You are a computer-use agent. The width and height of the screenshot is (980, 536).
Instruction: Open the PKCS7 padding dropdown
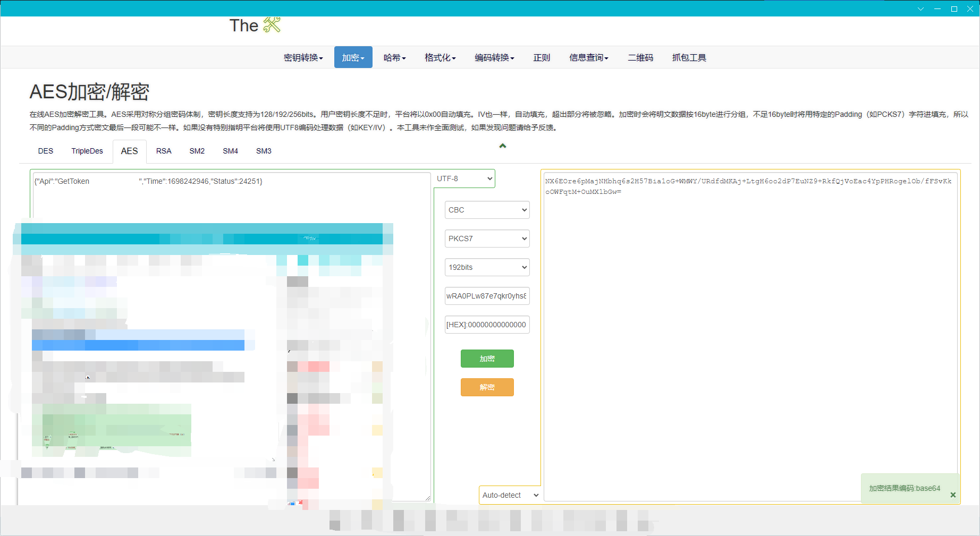point(487,239)
